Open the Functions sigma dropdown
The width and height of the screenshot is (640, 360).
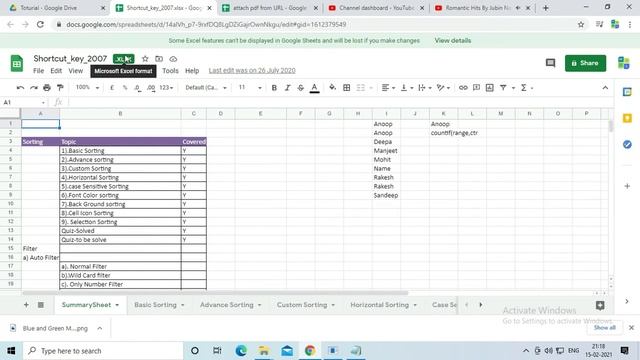(527, 88)
